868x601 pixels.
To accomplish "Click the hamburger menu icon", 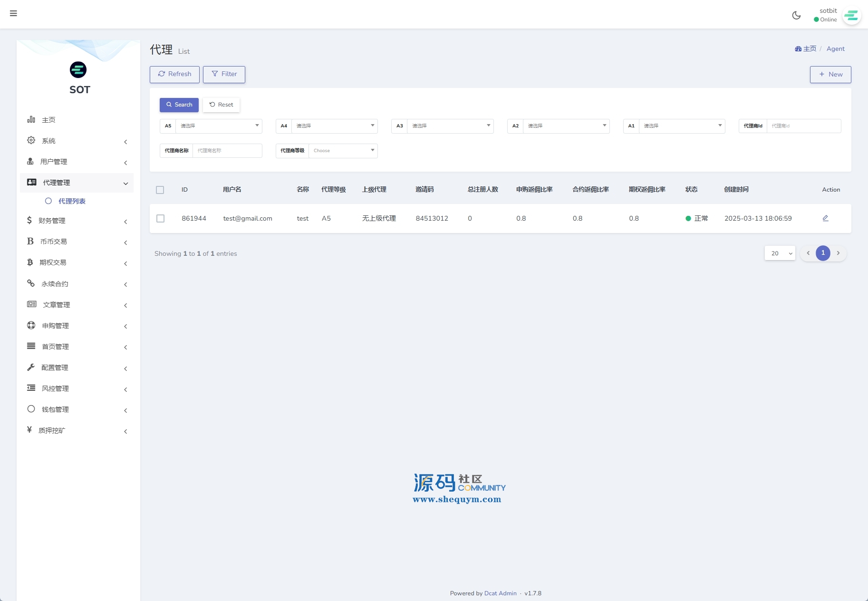I will click(13, 13).
